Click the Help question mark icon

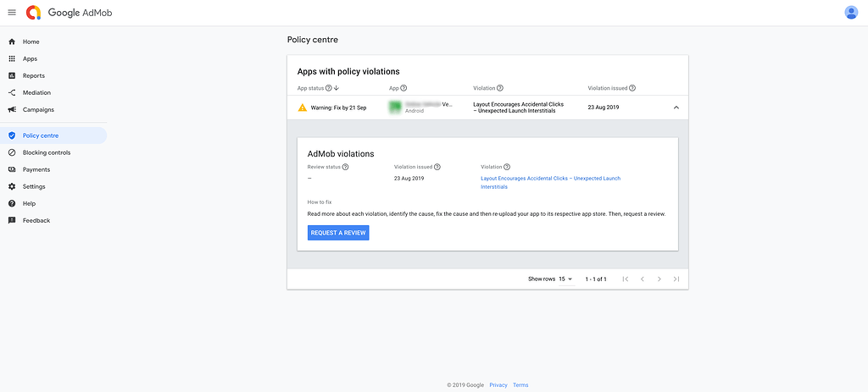(x=12, y=203)
